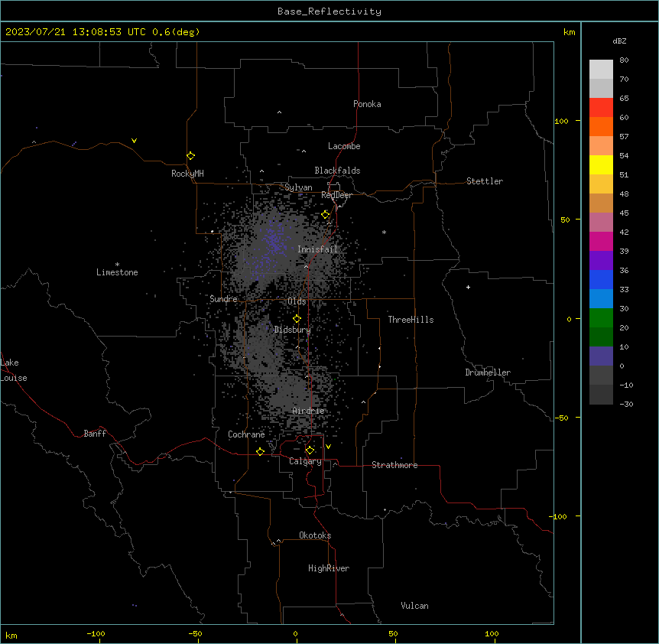Select the Calgary label
This screenshot has height=644, width=659.
click(x=305, y=461)
